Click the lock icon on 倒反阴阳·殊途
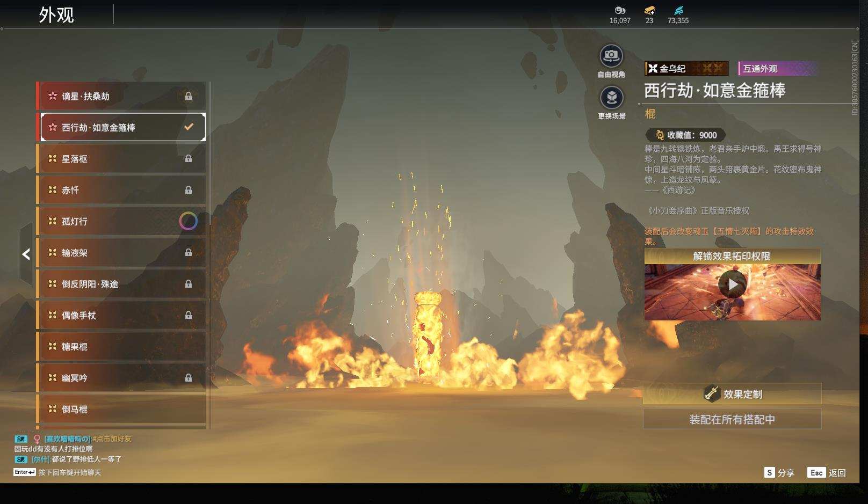Image resolution: width=868 pixels, height=504 pixels. tap(189, 283)
